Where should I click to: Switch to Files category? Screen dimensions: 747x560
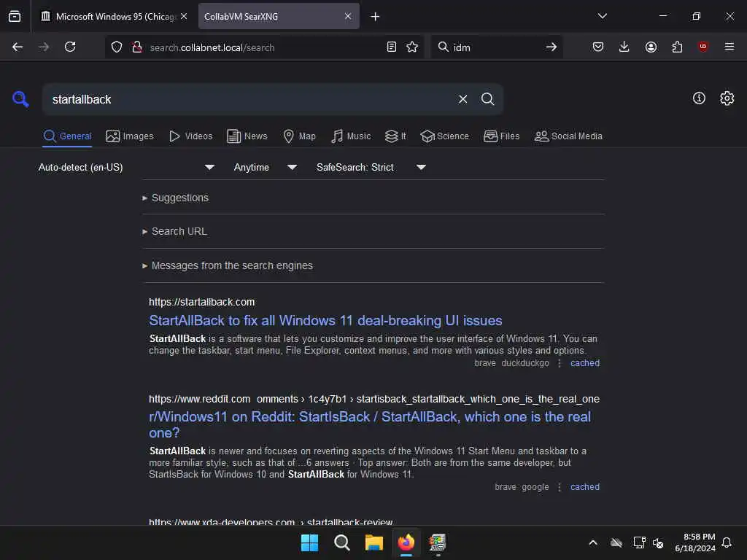click(x=501, y=136)
